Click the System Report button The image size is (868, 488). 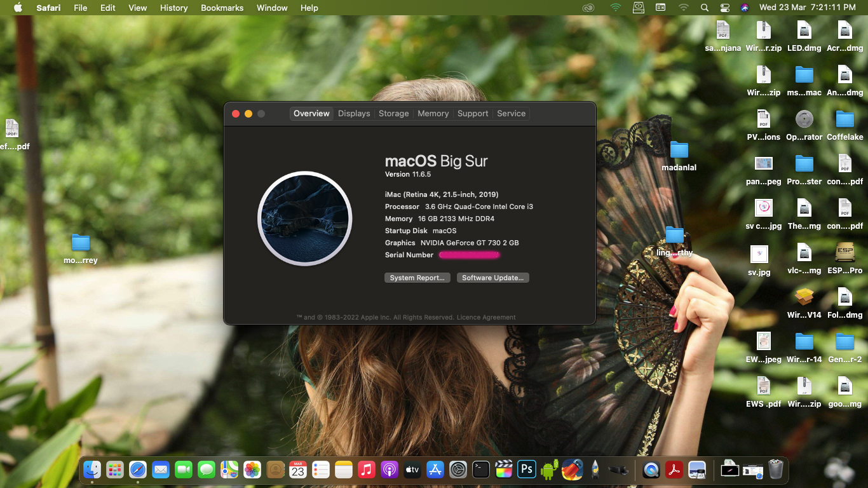(417, 278)
